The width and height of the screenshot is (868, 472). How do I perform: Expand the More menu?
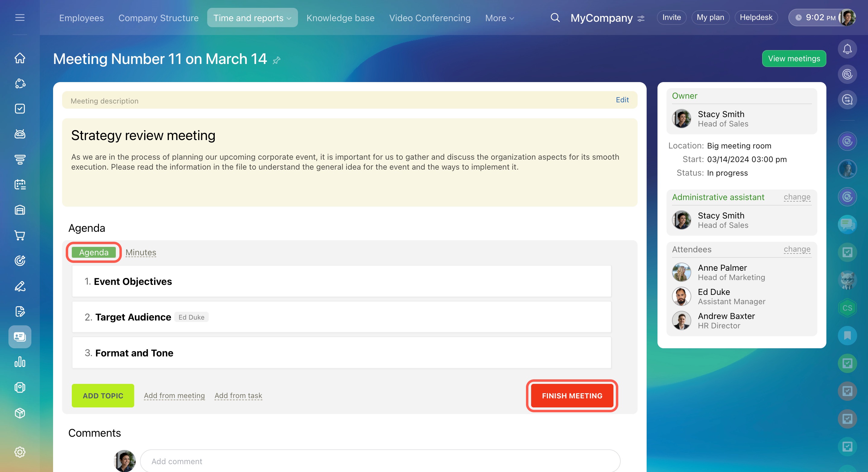click(499, 18)
